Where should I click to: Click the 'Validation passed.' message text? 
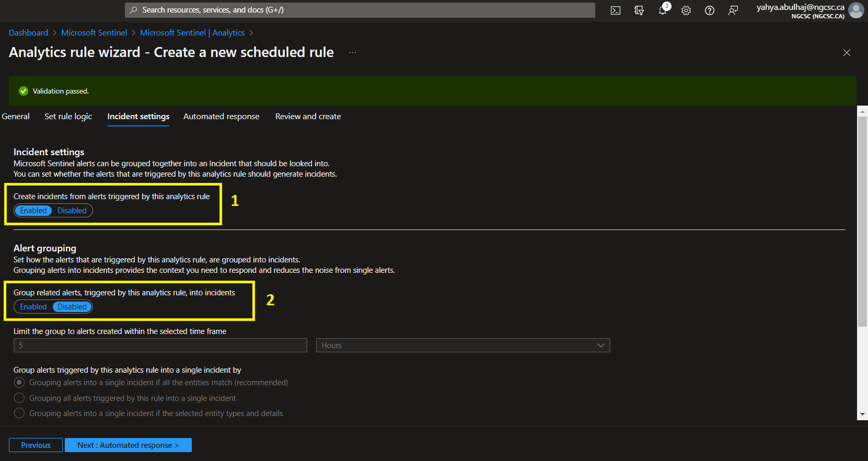point(61,91)
